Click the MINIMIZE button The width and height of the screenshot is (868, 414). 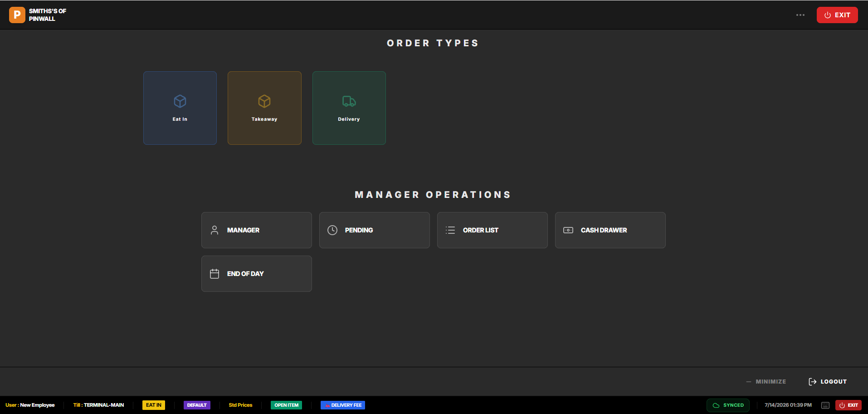point(766,382)
